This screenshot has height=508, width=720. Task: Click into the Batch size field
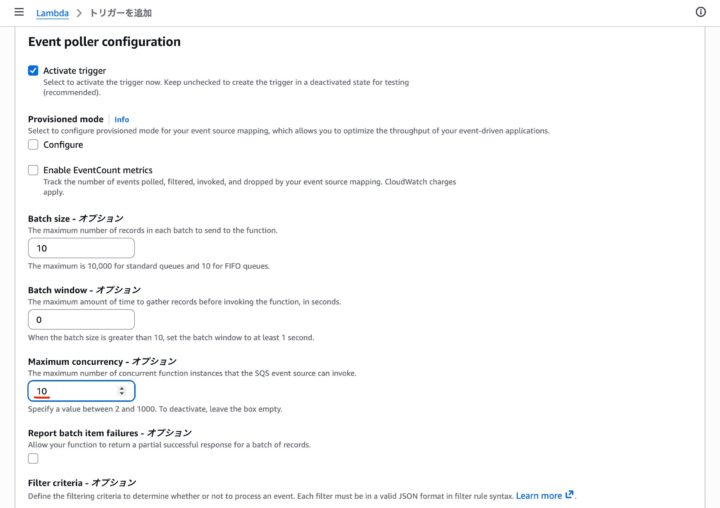[x=80, y=248]
